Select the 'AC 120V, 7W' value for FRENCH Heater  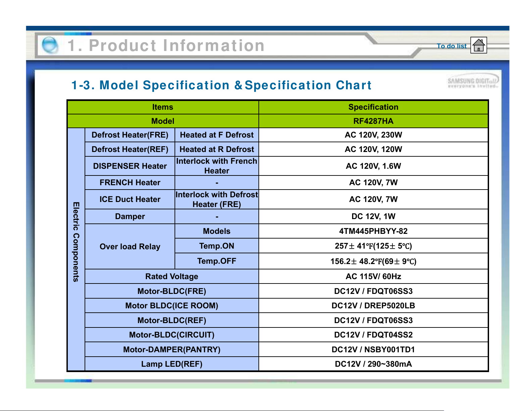tap(373, 183)
